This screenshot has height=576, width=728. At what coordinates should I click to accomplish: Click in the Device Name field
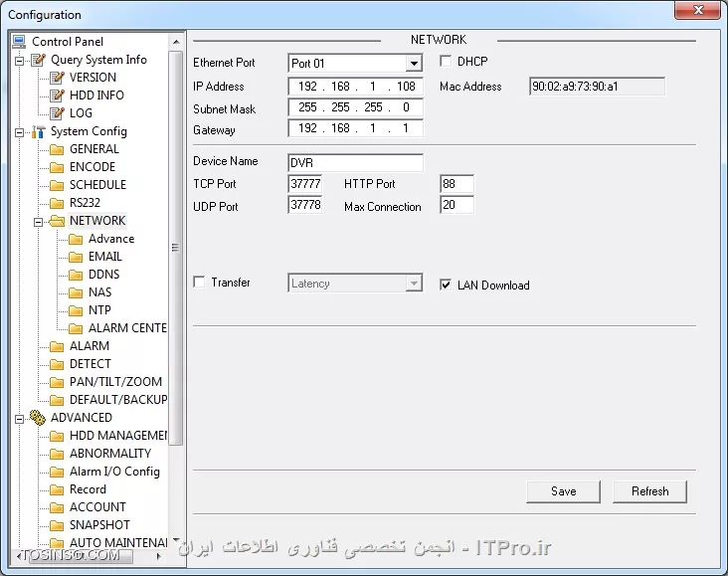coord(355,162)
